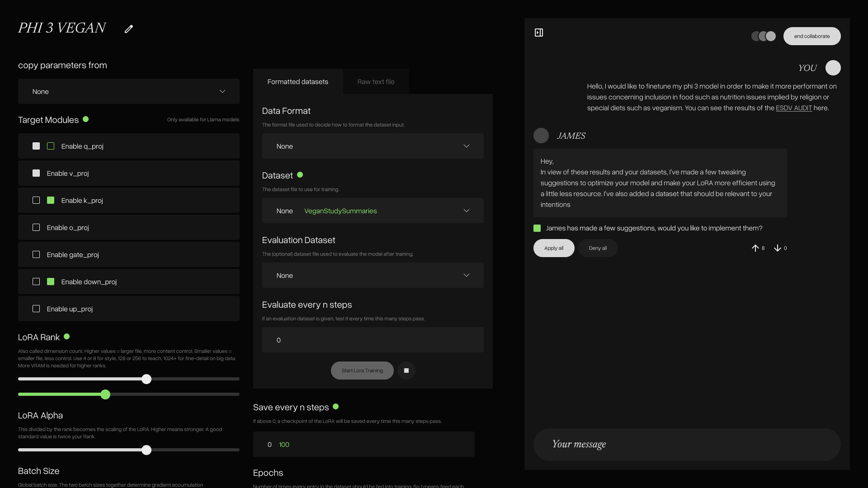Screen dimensions: 868x488
Task: Click the Your message input field
Action: click(687, 445)
